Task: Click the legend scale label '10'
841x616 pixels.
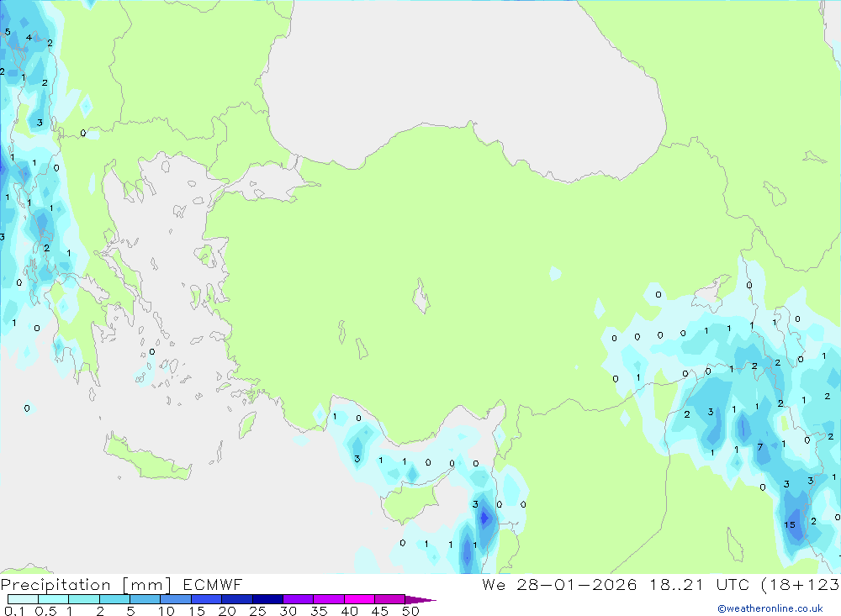Action: [x=167, y=611]
